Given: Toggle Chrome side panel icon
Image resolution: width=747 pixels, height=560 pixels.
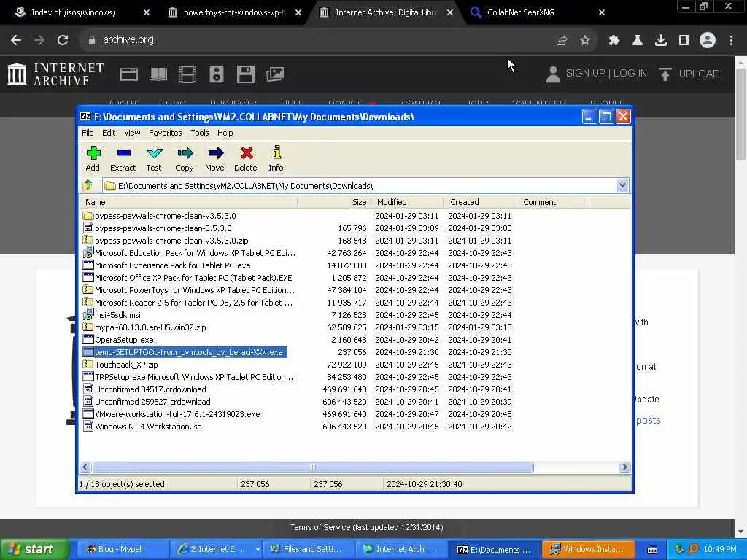Looking at the screenshot, I should coord(684,41).
